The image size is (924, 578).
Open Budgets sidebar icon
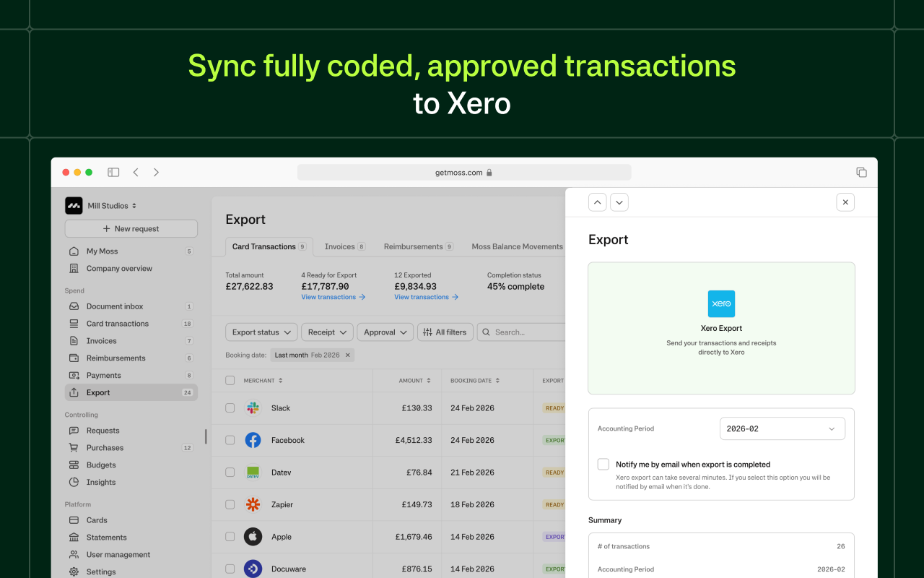pyautogui.click(x=74, y=465)
